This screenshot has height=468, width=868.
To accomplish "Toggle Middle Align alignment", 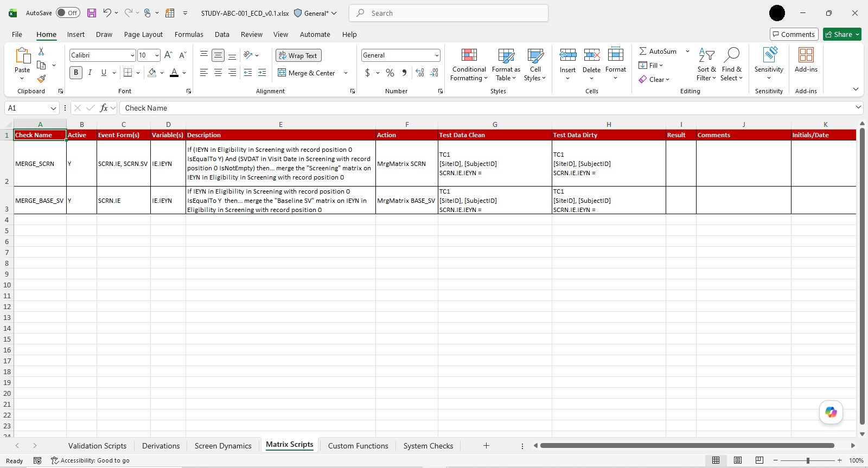I will click(x=218, y=55).
